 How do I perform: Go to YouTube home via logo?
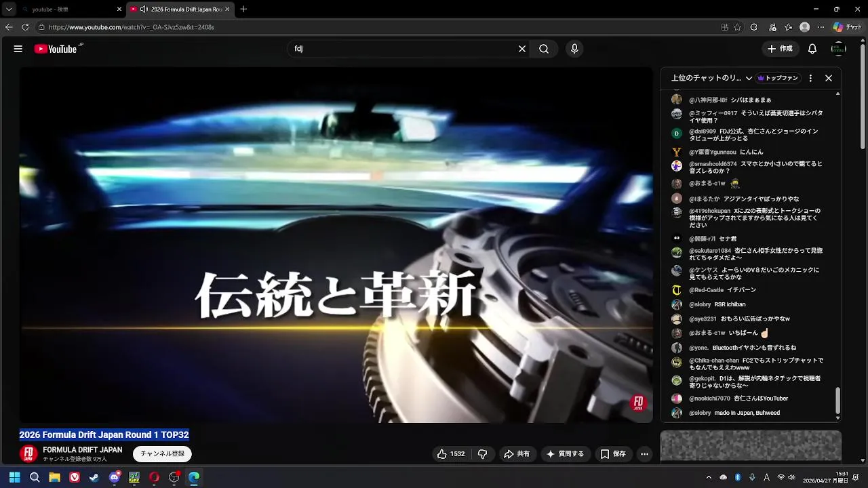tap(56, 49)
